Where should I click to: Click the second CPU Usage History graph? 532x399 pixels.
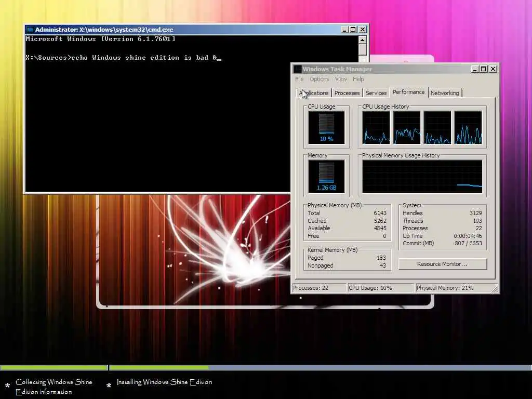tap(407, 128)
